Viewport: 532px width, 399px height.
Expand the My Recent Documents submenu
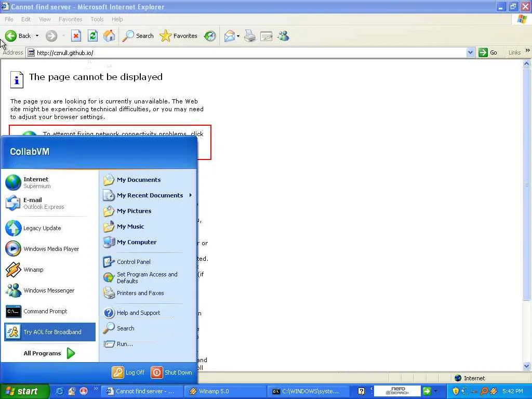click(148, 195)
